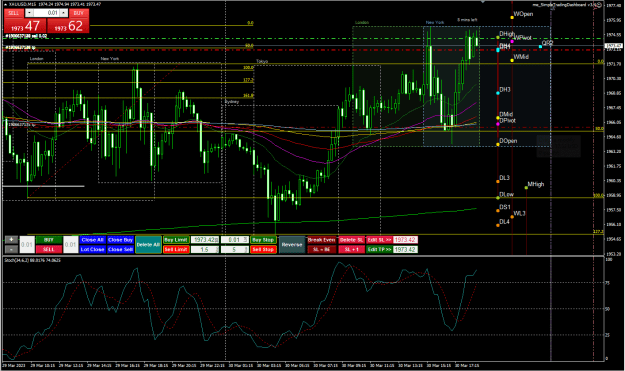The height and width of the screenshot is (371, 625).
Task: Decrease lot volume with left stepper arrow
Action: pos(29,13)
